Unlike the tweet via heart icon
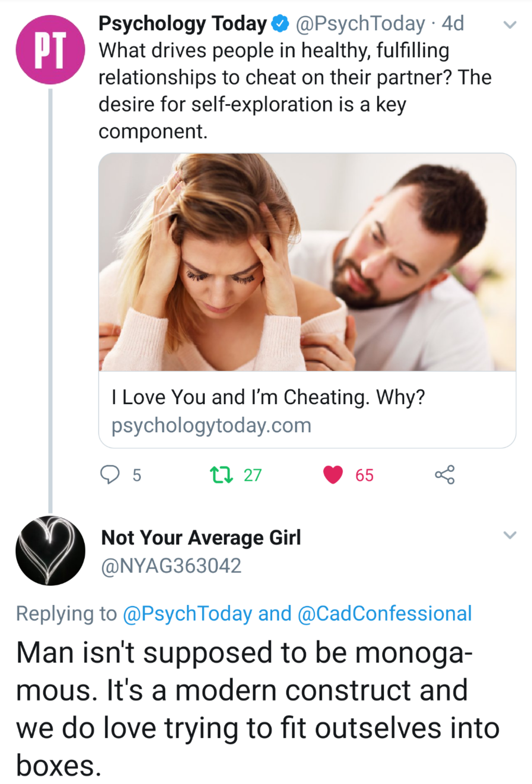This screenshot has width=532, height=784. click(333, 475)
